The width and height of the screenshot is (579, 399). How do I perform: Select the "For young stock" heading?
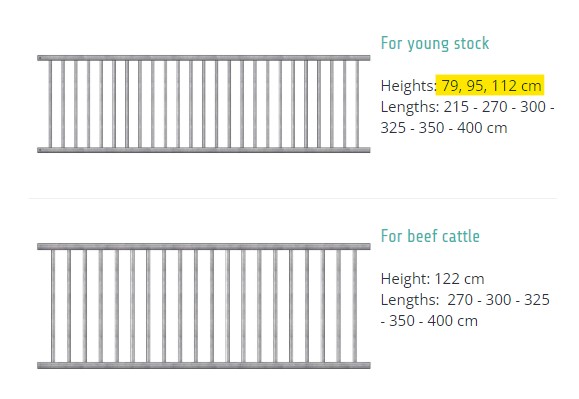tap(435, 44)
